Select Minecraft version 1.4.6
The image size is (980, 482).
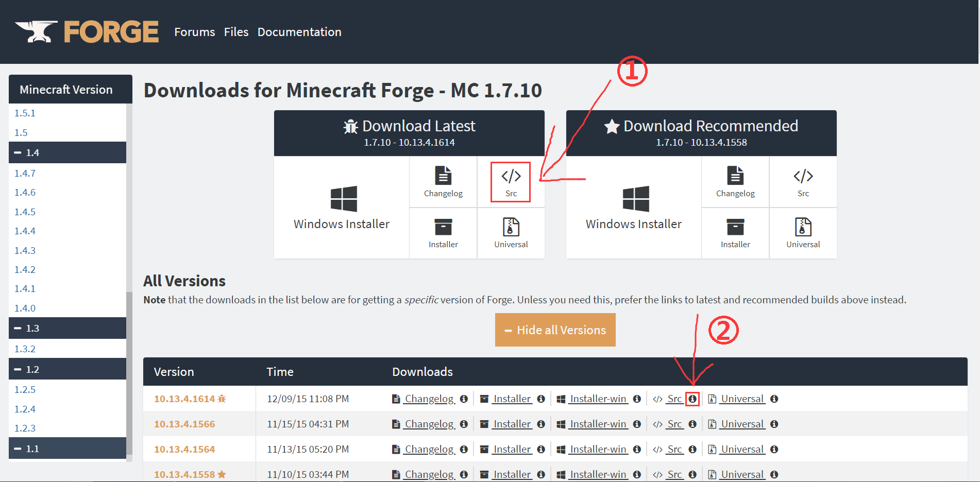tap(25, 192)
